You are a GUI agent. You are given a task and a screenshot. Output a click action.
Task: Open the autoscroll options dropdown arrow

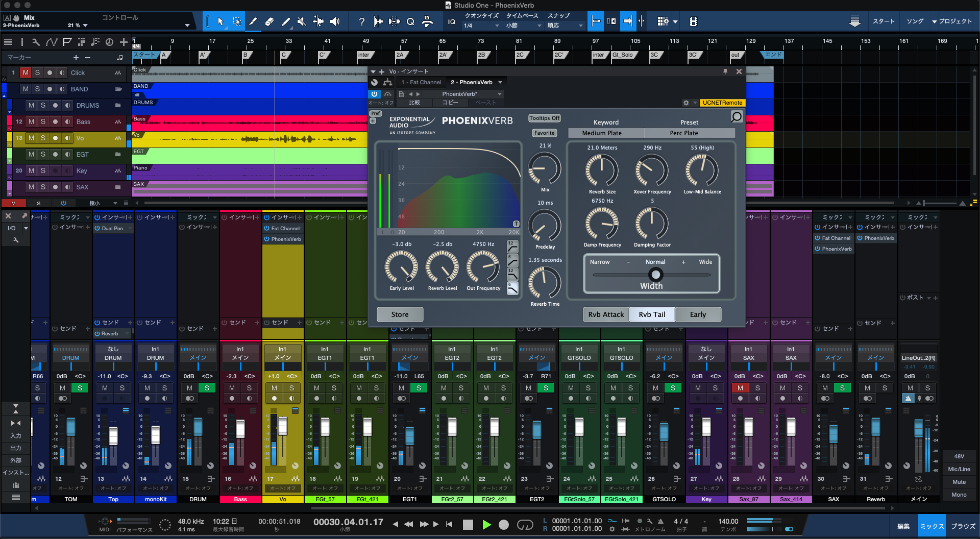tap(675, 21)
